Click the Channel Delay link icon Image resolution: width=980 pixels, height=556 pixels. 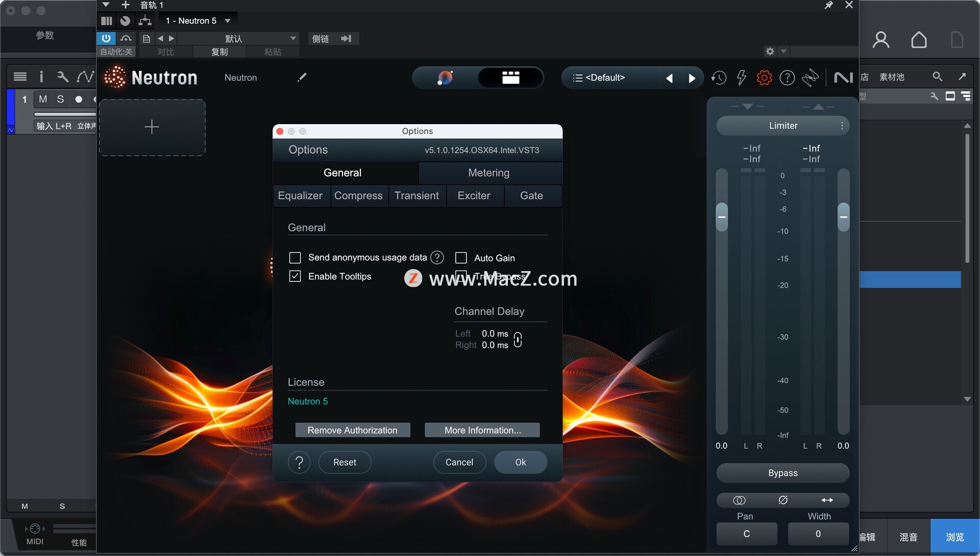point(518,340)
